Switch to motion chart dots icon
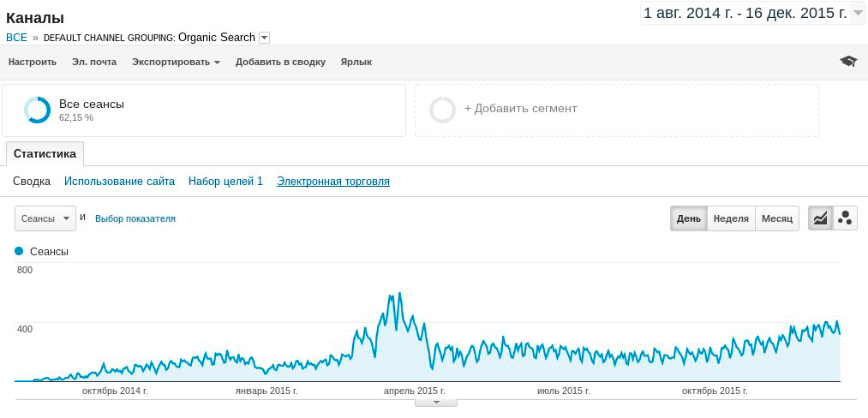Screen dimensions: 868x418 tap(845, 218)
